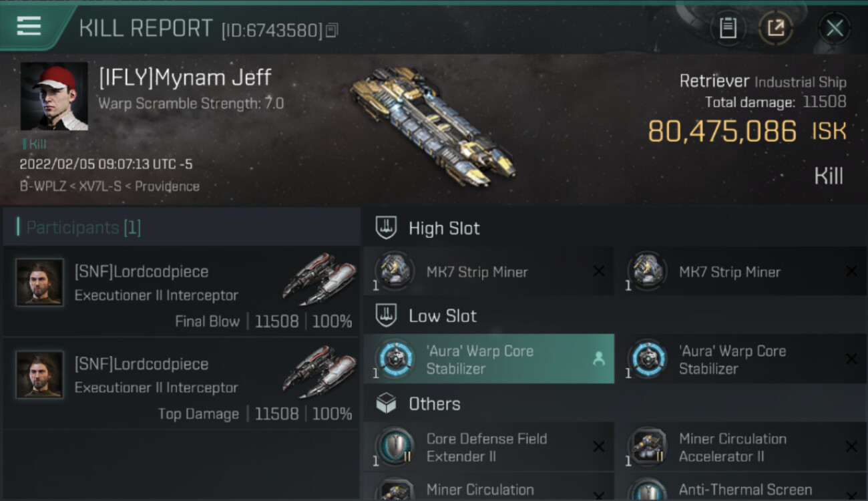Select the Mynam Jeff pilot portrait
868x501 pixels.
click(x=54, y=96)
